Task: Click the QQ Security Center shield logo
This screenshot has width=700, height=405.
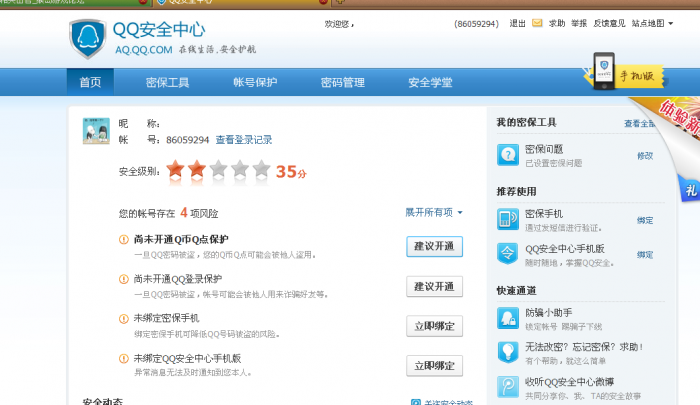Action: click(88, 38)
